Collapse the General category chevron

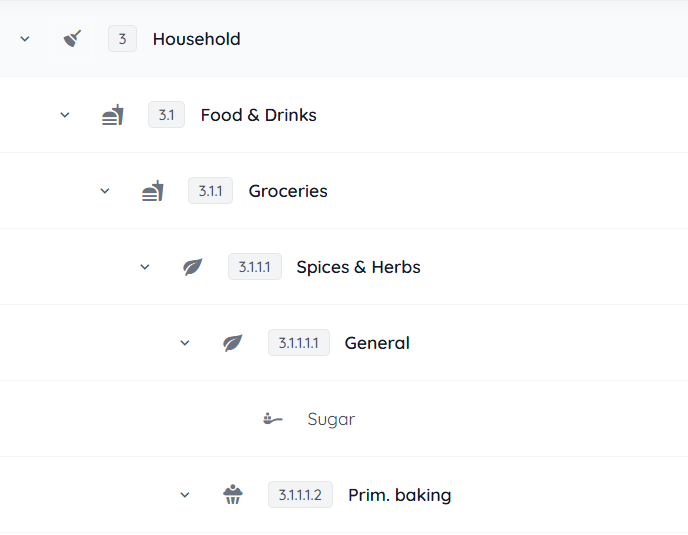point(185,343)
